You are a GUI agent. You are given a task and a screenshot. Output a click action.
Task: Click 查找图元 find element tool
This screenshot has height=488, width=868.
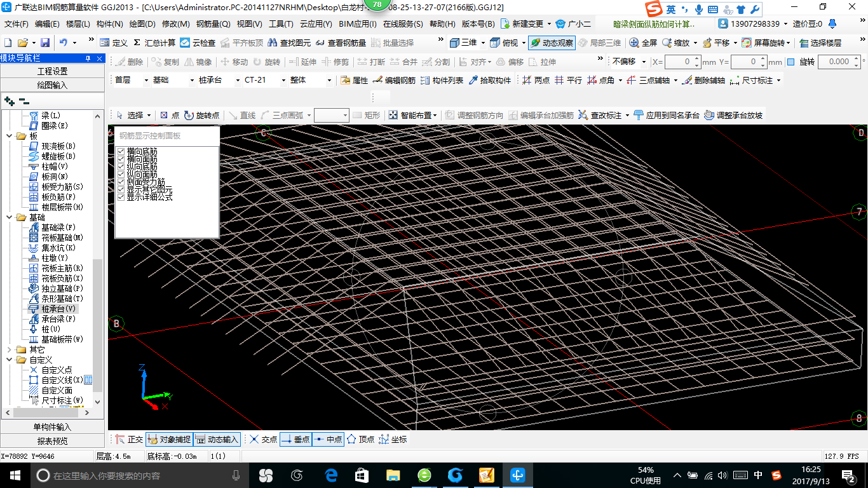coord(290,43)
